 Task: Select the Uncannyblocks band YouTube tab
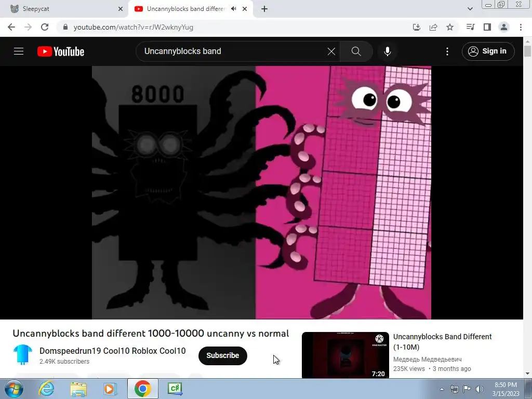[x=185, y=9]
